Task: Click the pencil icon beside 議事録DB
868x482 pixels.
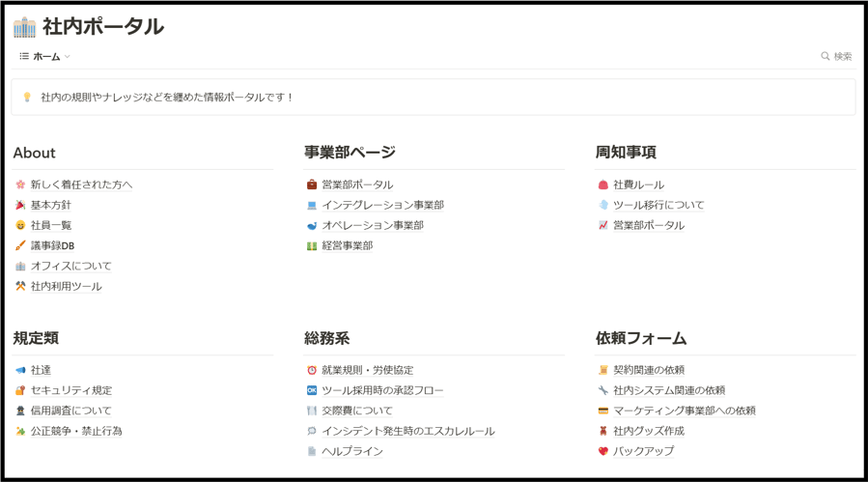Action: pyautogui.click(x=20, y=245)
